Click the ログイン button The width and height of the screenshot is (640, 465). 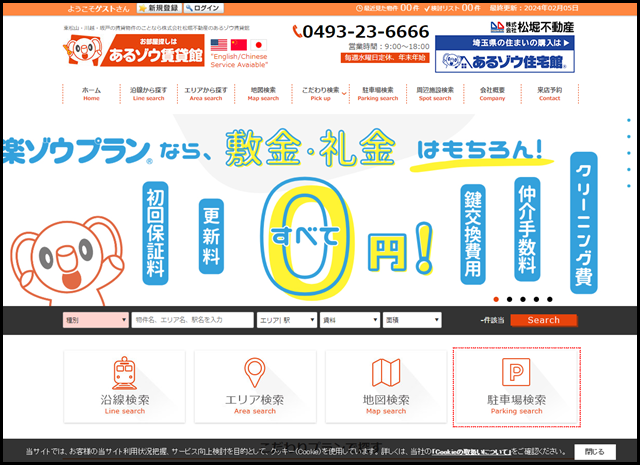(x=203, y=8)
